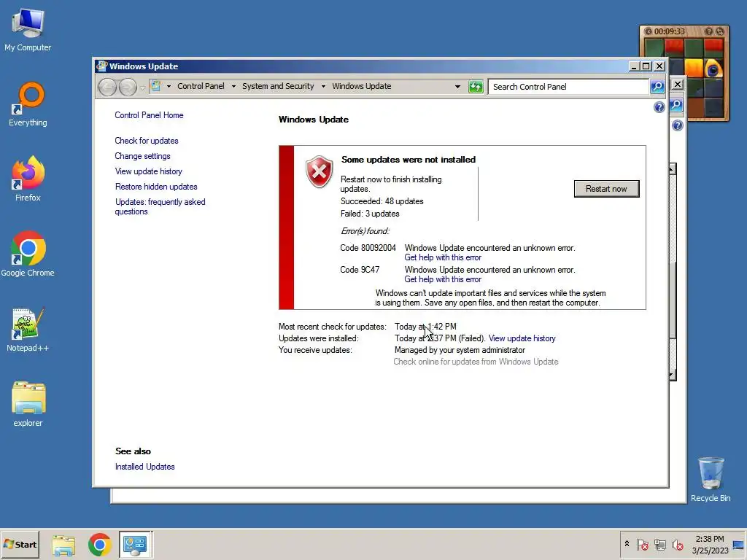The width and height of the screenshot is (747, 560).
Task: Click the timer icon in the game widget
Action: coord(649,31)
